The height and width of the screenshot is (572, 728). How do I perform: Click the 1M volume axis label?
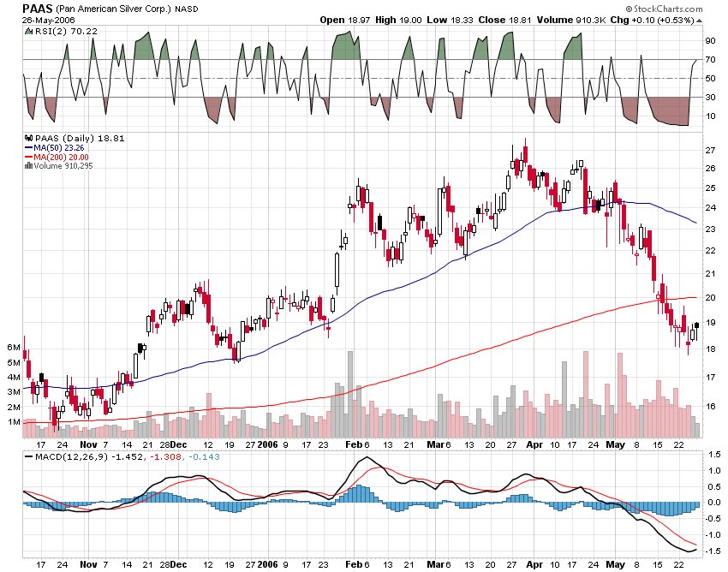[14, 422]
